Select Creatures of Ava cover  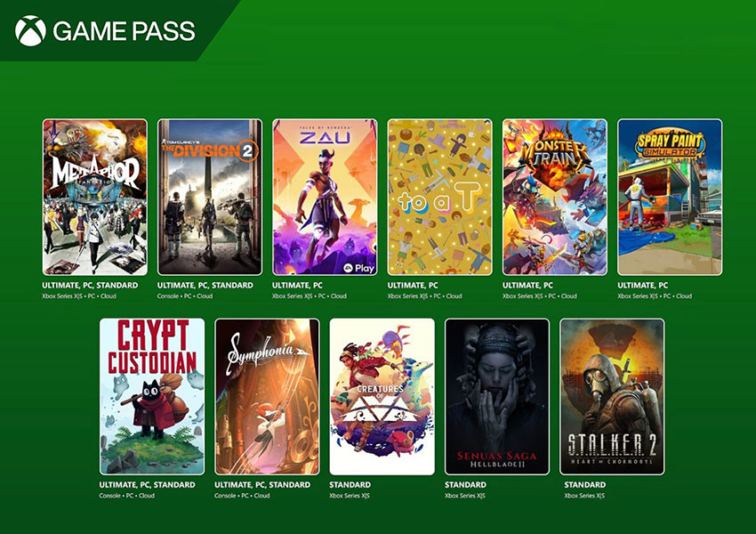tap(382, 397)
